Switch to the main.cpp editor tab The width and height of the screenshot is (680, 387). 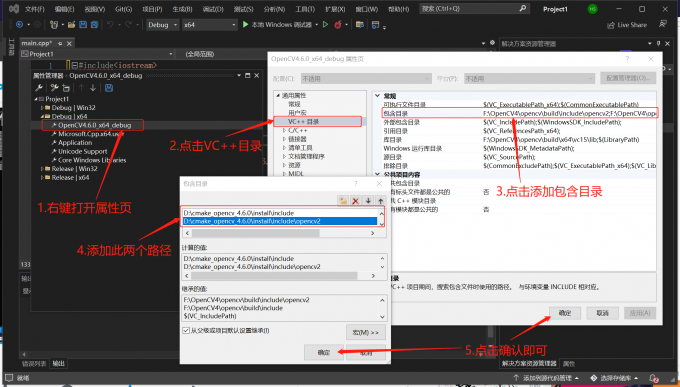36,43
